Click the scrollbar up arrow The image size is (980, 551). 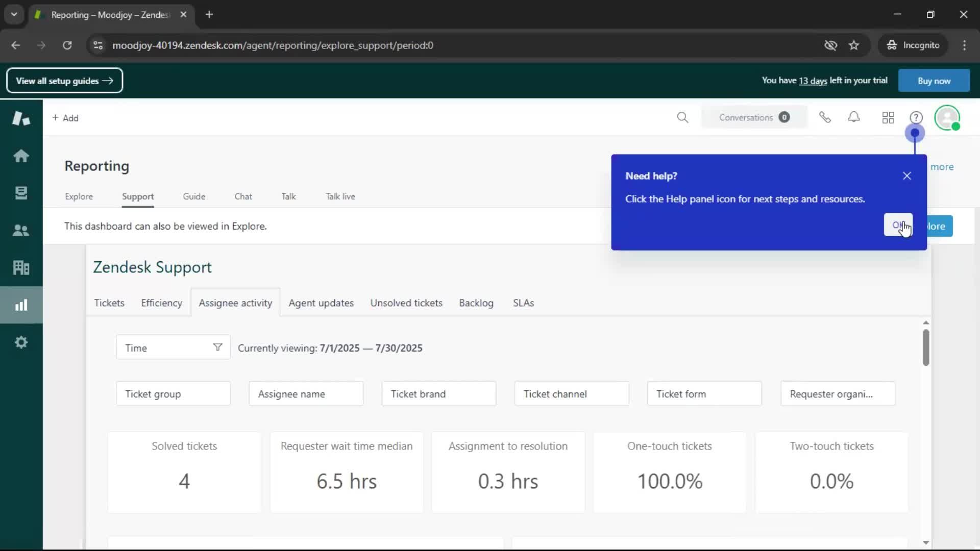coord(926,323)
